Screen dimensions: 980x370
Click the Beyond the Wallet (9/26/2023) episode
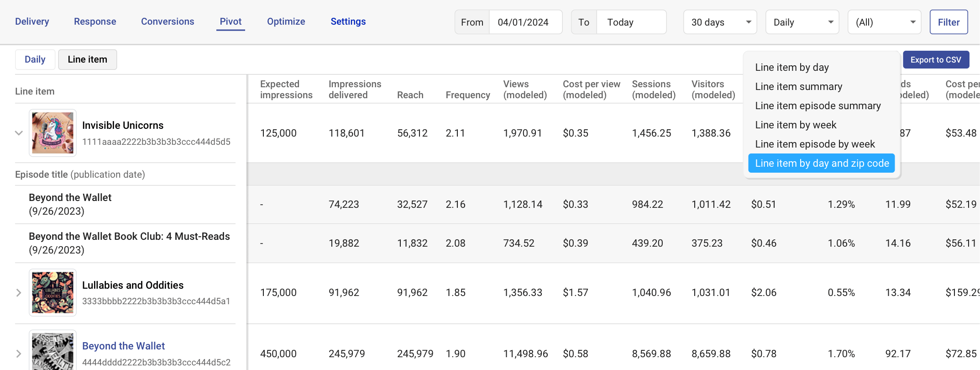(x=70, y=204)
